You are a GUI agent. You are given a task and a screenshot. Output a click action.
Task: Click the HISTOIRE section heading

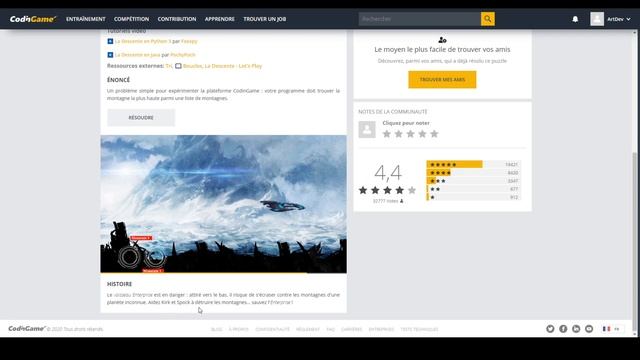tap(119, 284)
